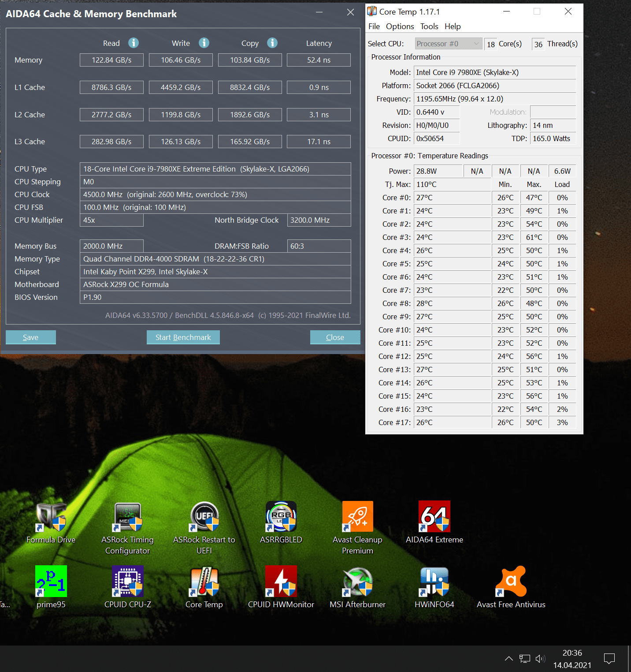
Task: Click the TDP 165.0 Watts value
Action: [x=553, y=138]
